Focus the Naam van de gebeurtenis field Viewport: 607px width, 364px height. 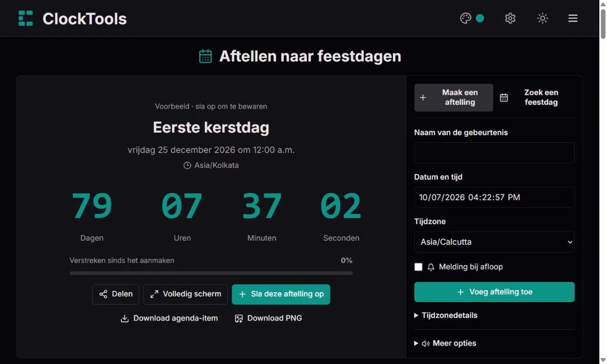tap(494, 153)
